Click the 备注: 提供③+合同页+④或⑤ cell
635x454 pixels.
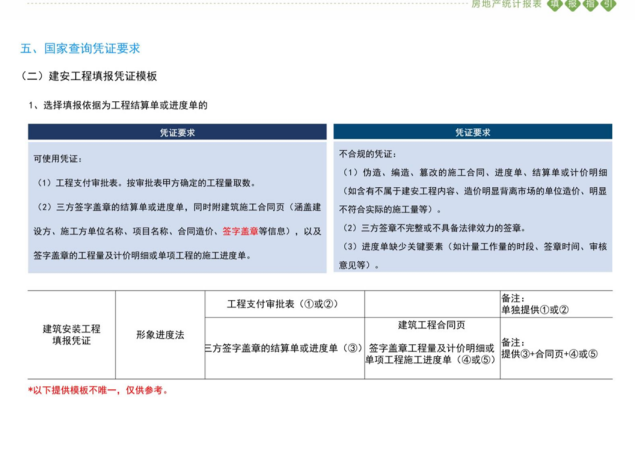[556, 347]
